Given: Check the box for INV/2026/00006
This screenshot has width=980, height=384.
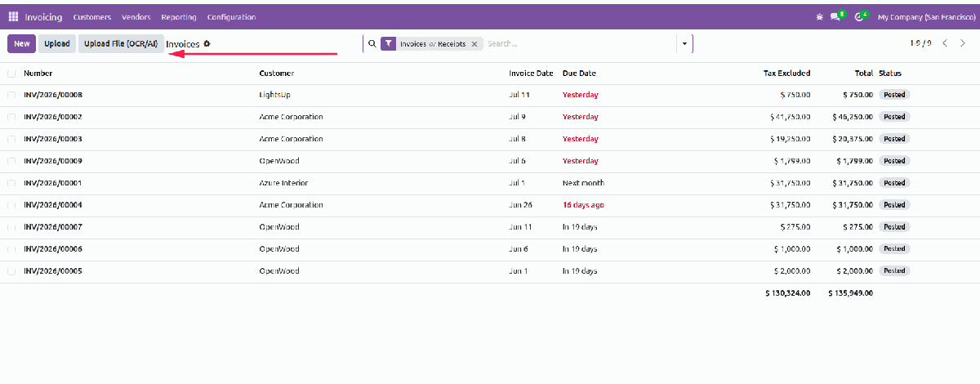Looking at the screenshot, I should pyautogui.click(x=11, y=249).
